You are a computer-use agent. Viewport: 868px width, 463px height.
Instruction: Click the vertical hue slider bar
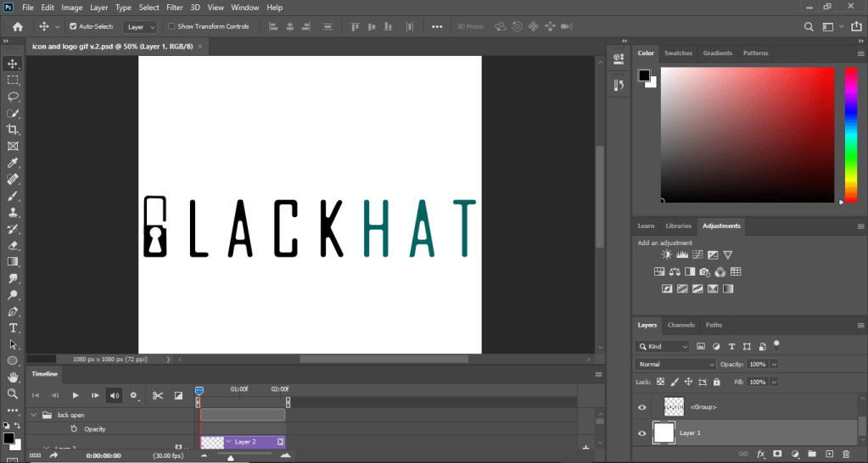pos(850,134)
